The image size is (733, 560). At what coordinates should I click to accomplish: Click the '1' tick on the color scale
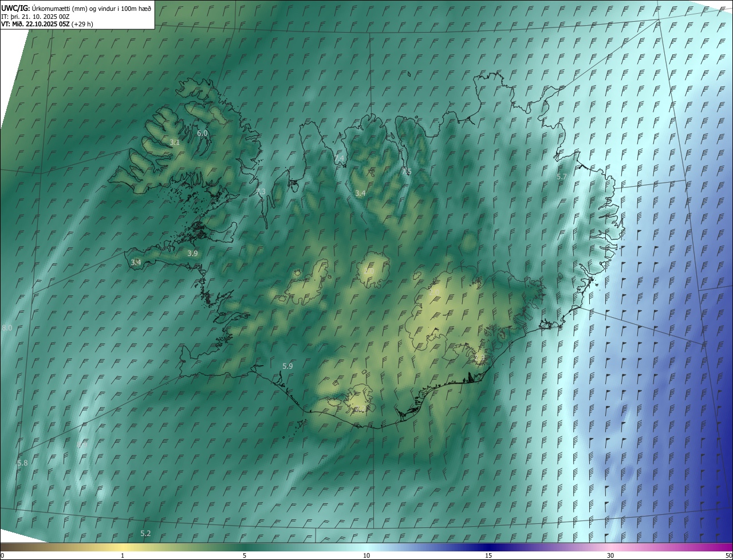pyautogui.click(x=123, y=555)
